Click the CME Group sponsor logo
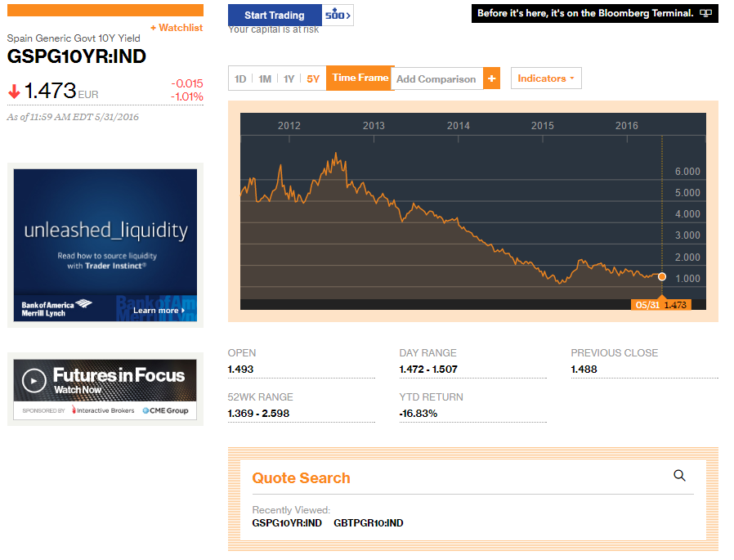The image size is (734, 560). click(165, 410)
